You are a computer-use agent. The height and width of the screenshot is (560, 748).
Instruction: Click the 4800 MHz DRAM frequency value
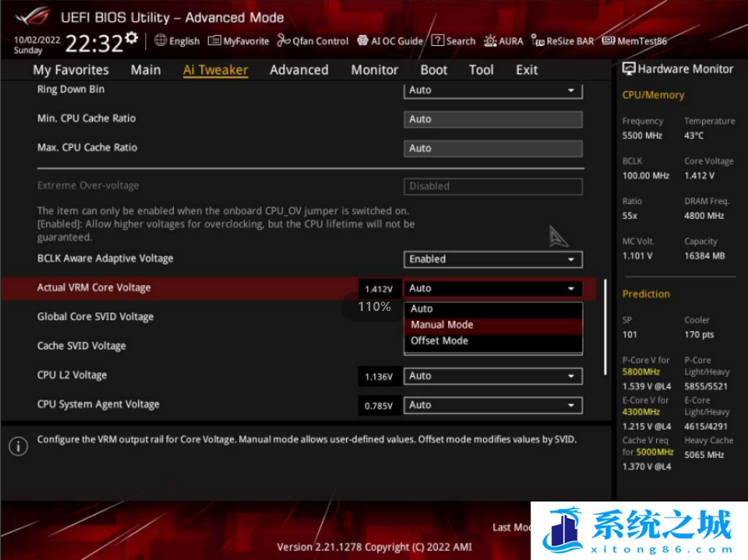(704, 216)
